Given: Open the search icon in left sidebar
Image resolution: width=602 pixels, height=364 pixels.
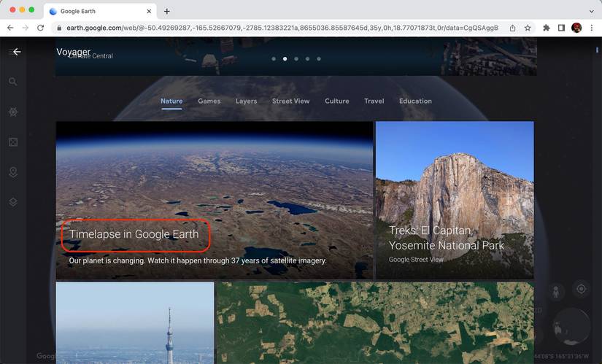Looking at the screenshot, I should 13,82.
